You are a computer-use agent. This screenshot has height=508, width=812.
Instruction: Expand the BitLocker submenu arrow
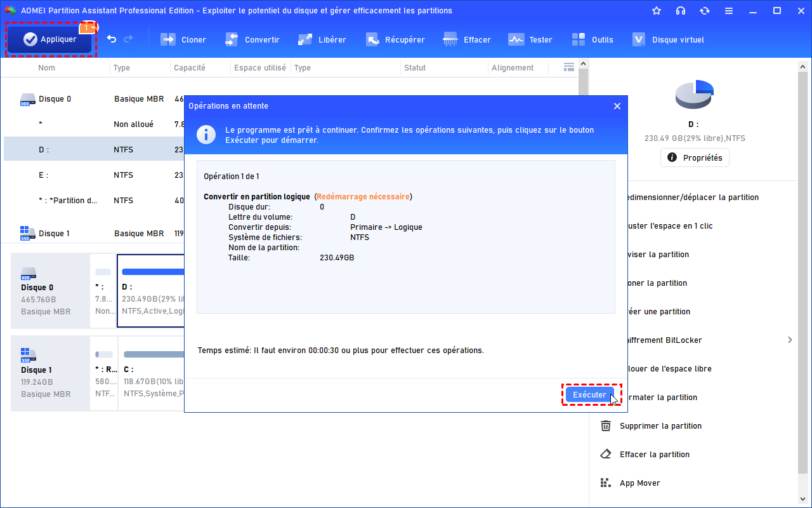click(x=790, y=340)
